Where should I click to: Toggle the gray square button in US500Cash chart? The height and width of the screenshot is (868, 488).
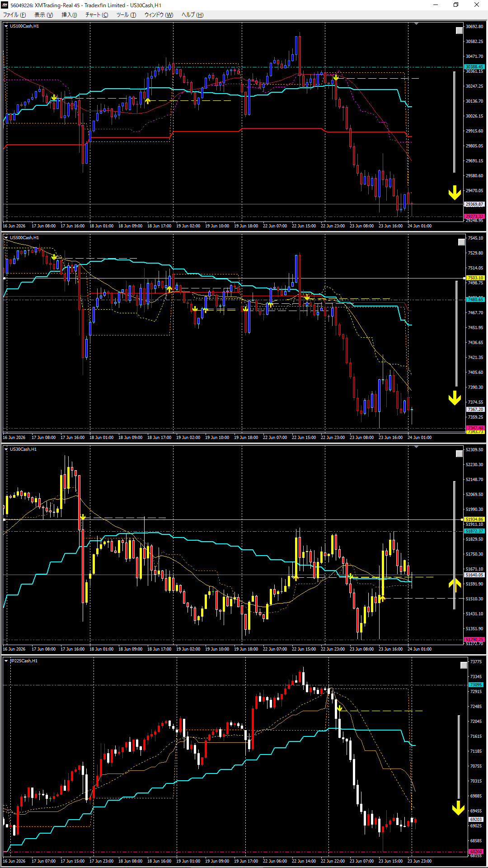coord(461,242)
